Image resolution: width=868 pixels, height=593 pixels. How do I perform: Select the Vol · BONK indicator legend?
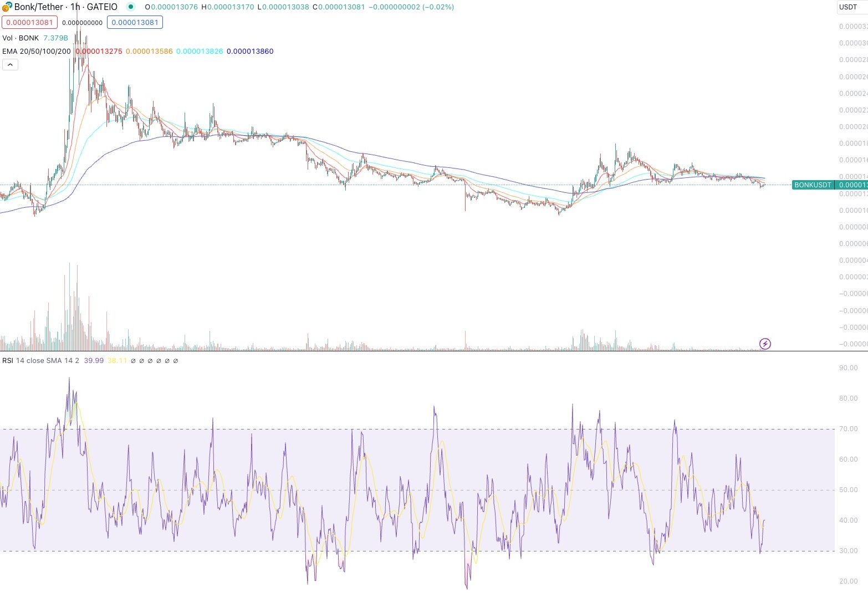click(21, 38)
